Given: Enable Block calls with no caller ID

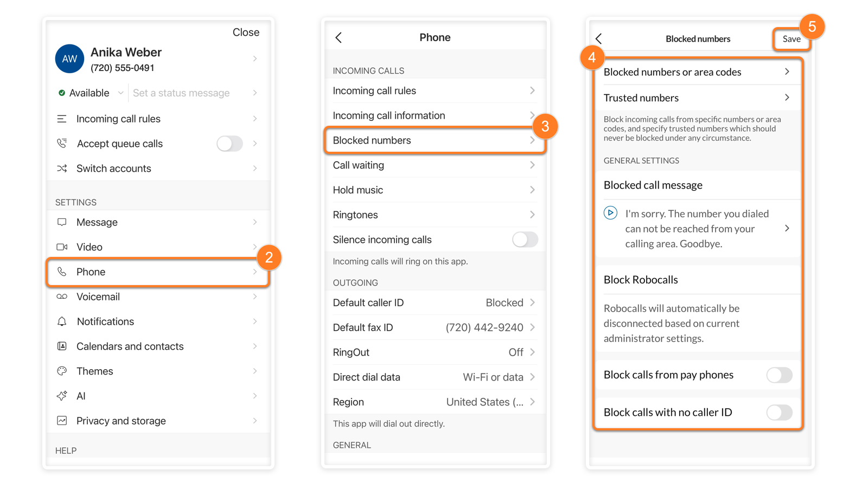Looking at the screenshot, I should tap(780, 412).
